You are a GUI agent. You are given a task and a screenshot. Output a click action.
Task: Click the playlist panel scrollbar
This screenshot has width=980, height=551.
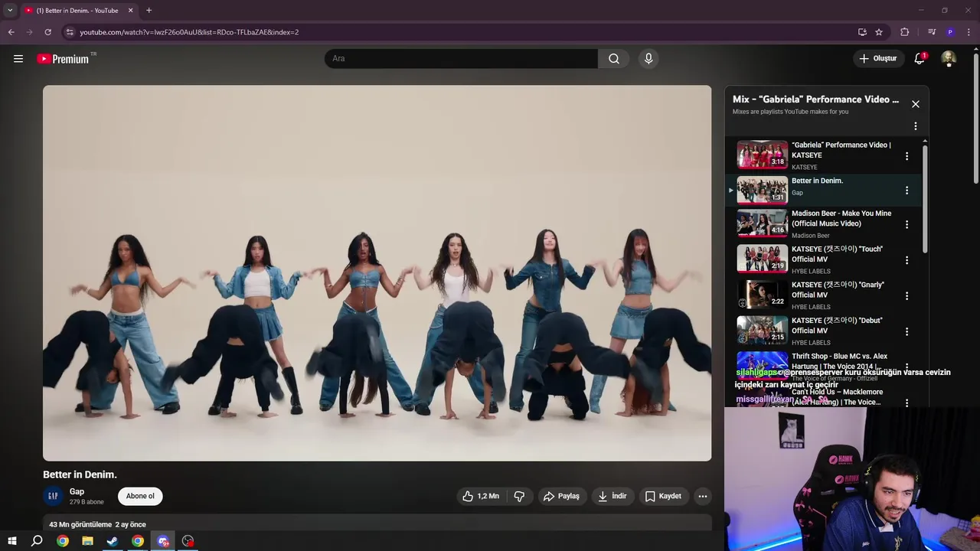tap(925, 199)
